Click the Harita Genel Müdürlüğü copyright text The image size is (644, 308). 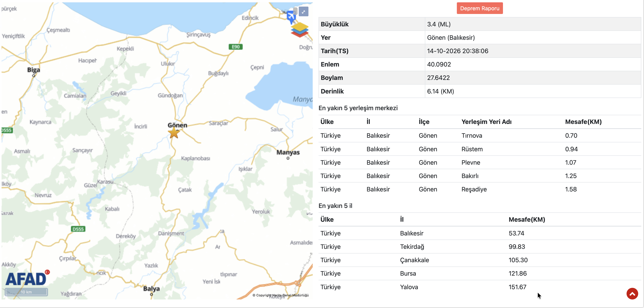point(281,295)
